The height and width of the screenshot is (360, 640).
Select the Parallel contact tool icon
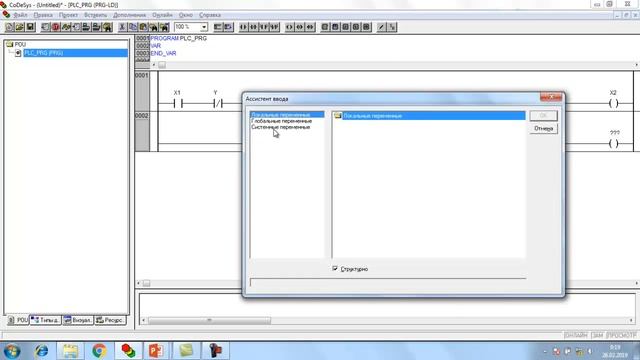click(x=264, y=27)
